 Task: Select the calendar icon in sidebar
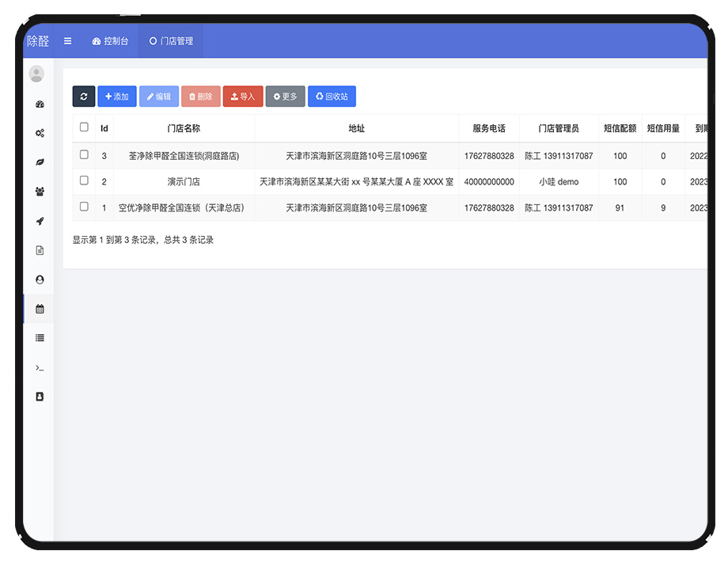40,309
